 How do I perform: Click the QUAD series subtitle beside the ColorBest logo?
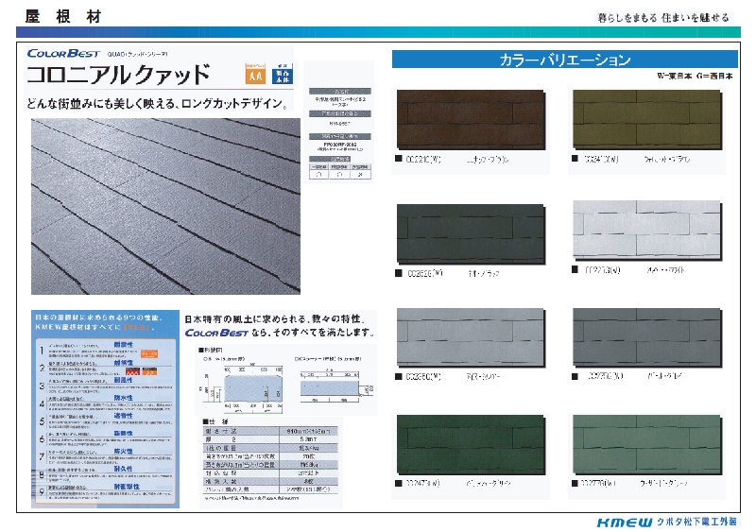[x=138, y=55]
